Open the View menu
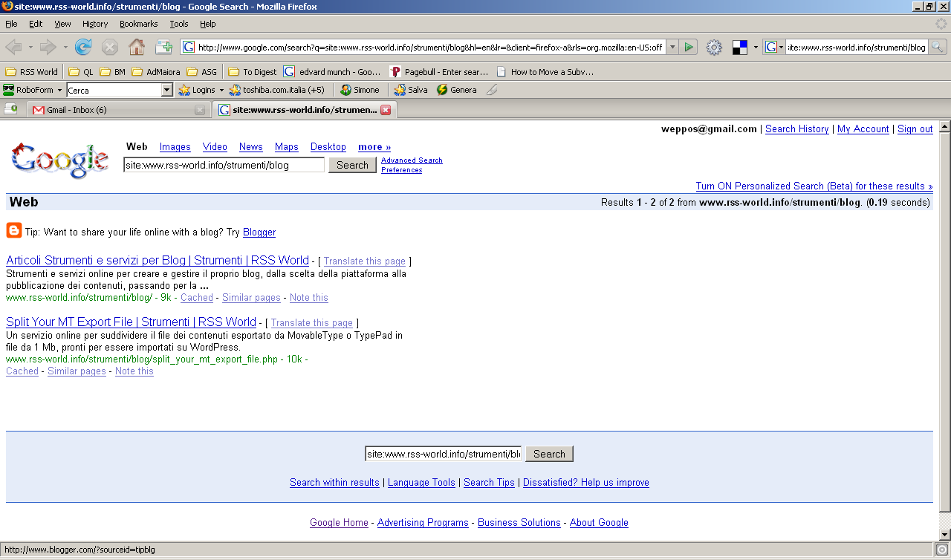The image size is (951, 560). pyautogui.click(x=62, y=24)
